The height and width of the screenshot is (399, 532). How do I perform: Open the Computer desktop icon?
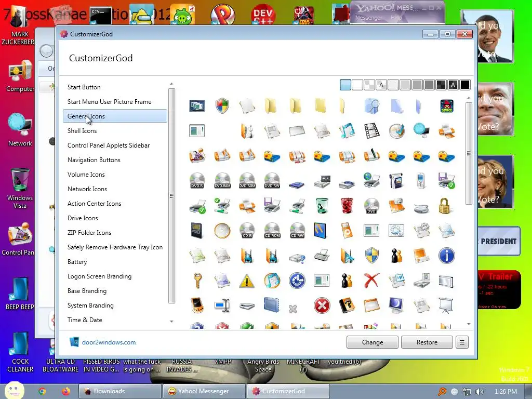[x=20, y=76]
